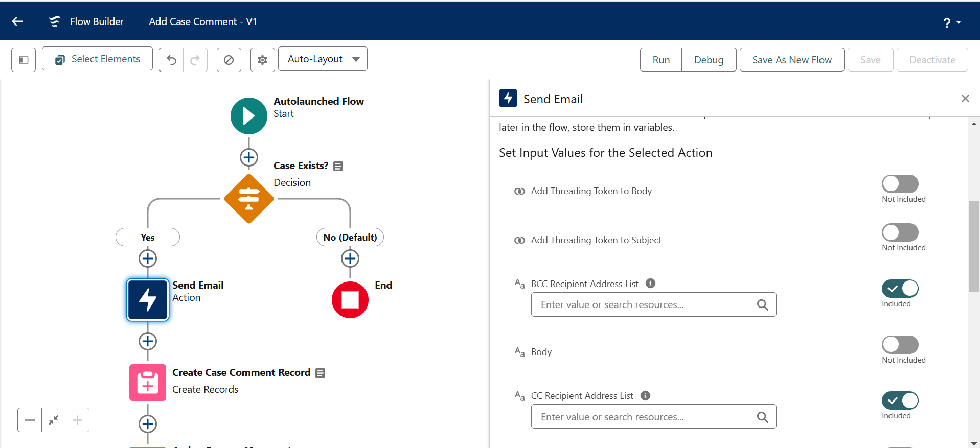The width and height of the screenshot is (980, 448).
Task: Open Case Exists? description note icon
Action: pos(338,166)
